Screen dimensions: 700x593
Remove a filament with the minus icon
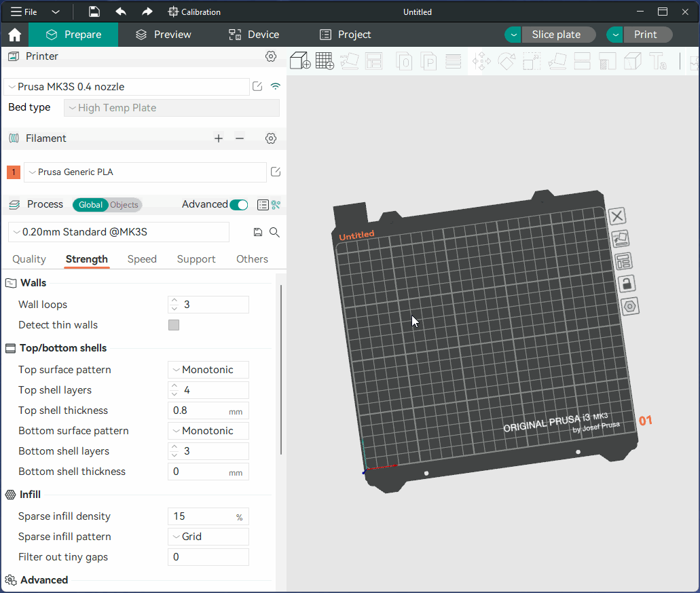pos(240,138)
